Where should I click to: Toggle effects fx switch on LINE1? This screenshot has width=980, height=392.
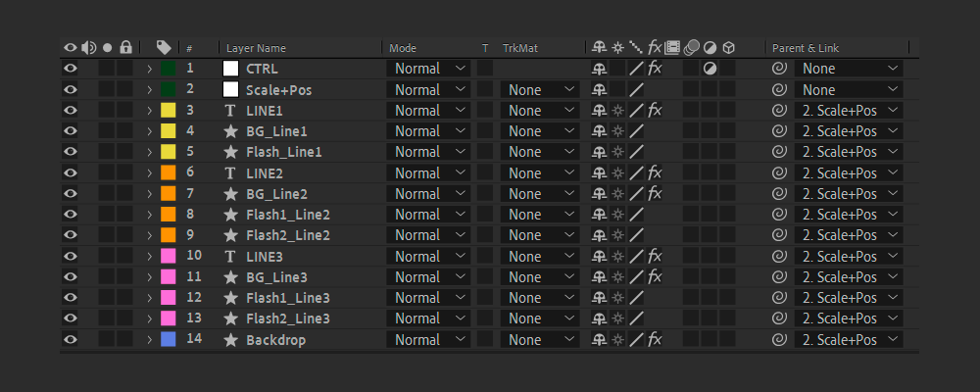[x=655, y=111]
